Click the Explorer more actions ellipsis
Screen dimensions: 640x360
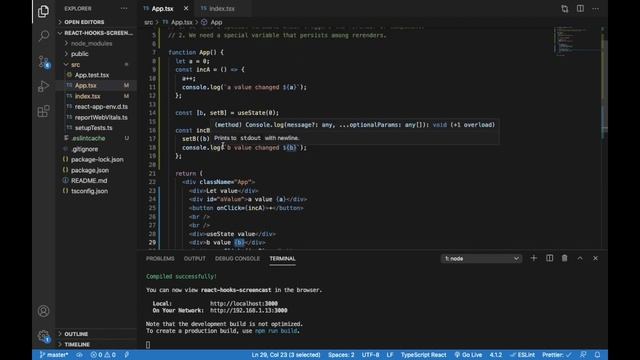click(124, 8)
